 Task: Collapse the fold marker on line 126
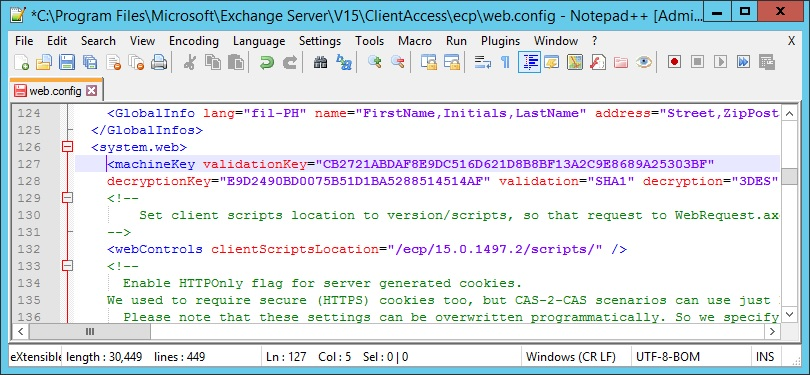(67, 147)
